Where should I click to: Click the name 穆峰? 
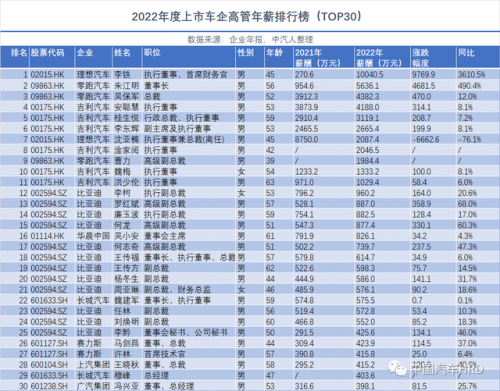[122, 375]
